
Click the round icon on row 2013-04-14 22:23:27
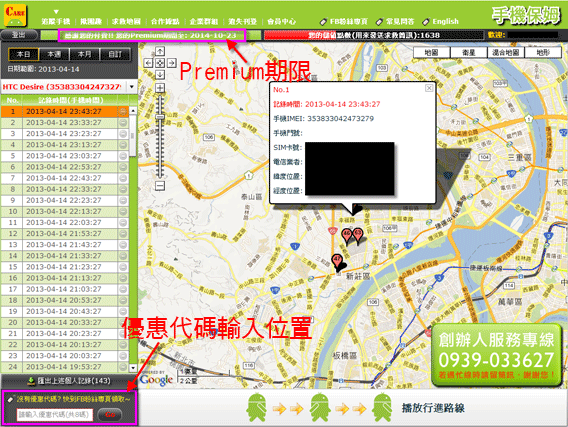[x=123, y=200]
